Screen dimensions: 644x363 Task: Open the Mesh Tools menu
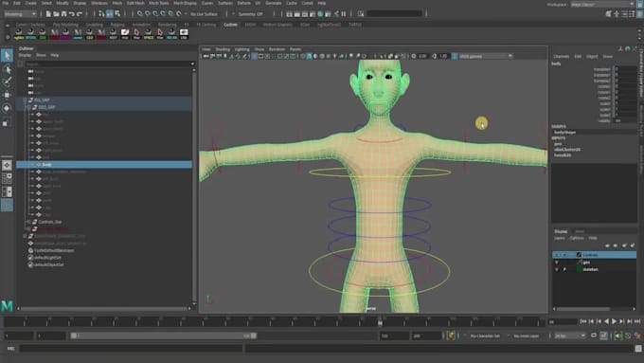point(158,3)
